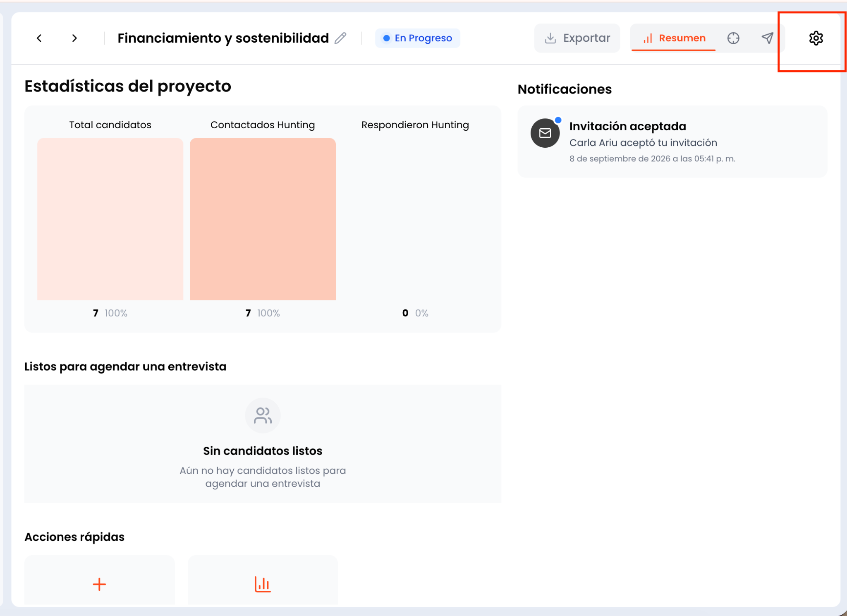Click the Acciones rápidas heading
Image resolution: width=847 pixels, height=616 pixels.
tap(74, 537)
